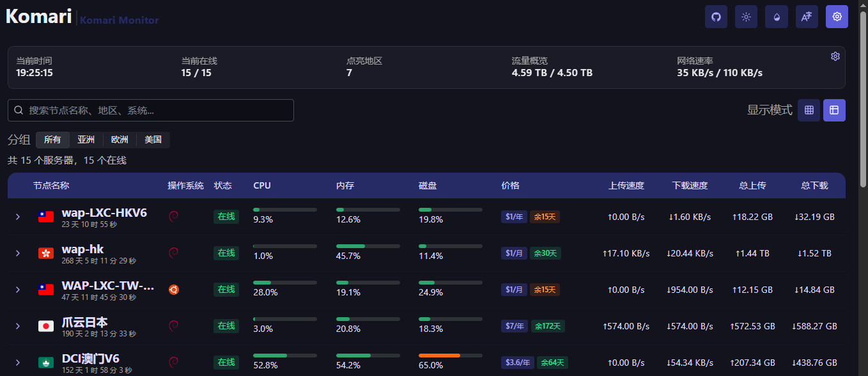This screenshot has height=376, width=868.
Task: Click the Macau flag of DCI澳门V6
Action: point(46,363)
